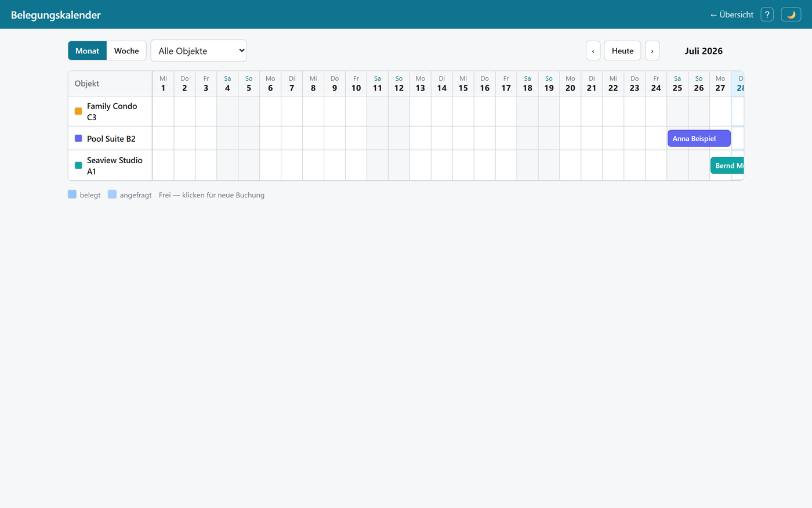Click the Mo 27 day header
Image resolution: width=812 pixels, height=508 pixels.
(x=720, y=84)
